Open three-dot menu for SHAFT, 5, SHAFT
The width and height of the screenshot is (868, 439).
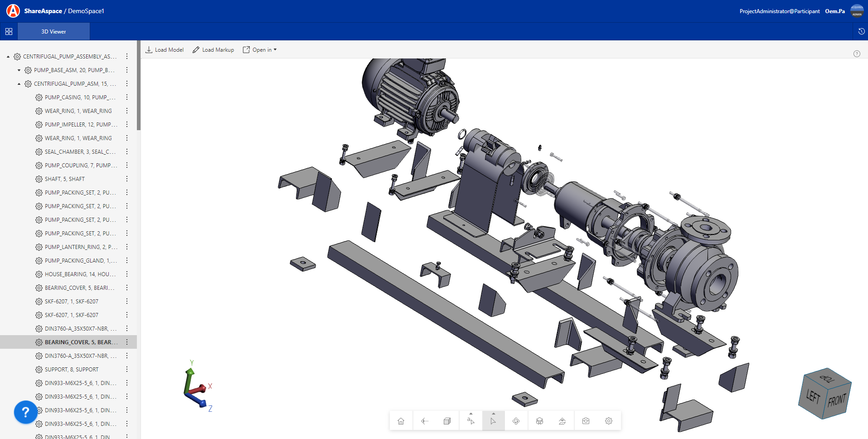click(127, 179)
